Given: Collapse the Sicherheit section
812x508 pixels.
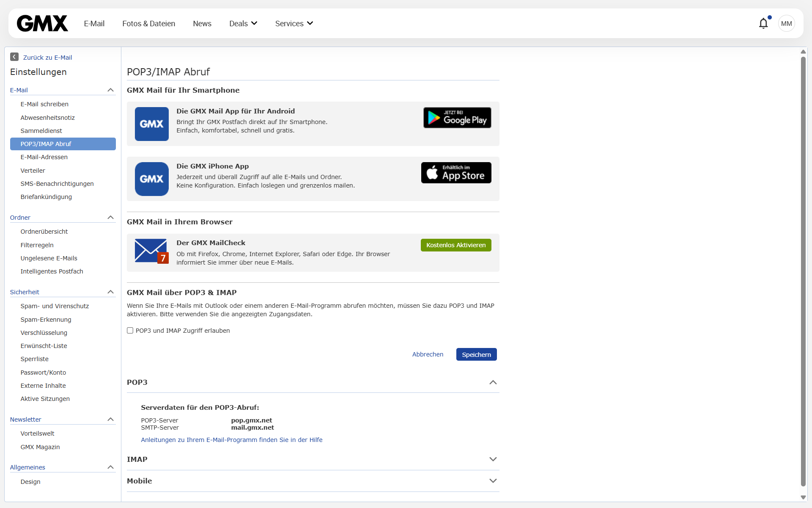Looking at the screenshot, I should pyautogui.click(x=110, y=292).
